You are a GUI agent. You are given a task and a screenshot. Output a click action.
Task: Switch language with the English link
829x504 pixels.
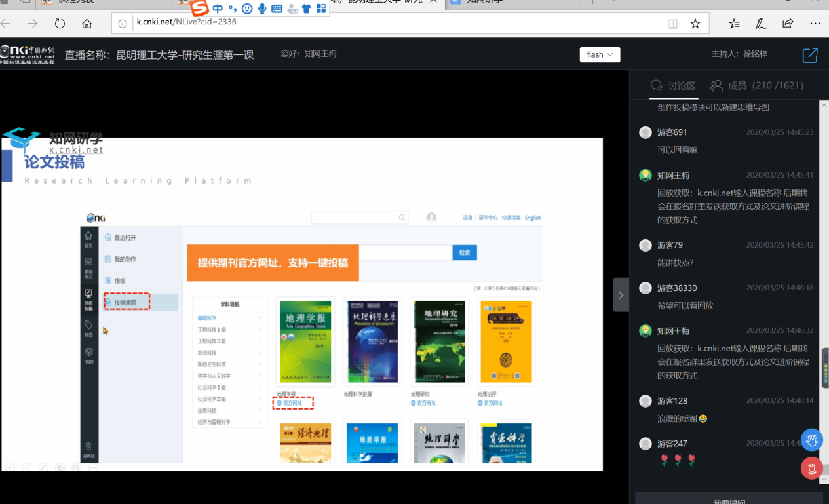(x=533, y=218)
